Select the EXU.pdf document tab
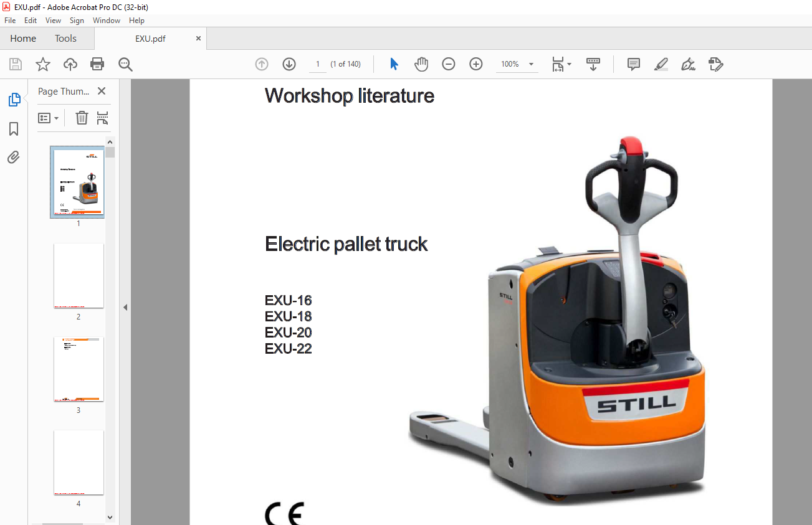812x525 pixels. (150, 39)
